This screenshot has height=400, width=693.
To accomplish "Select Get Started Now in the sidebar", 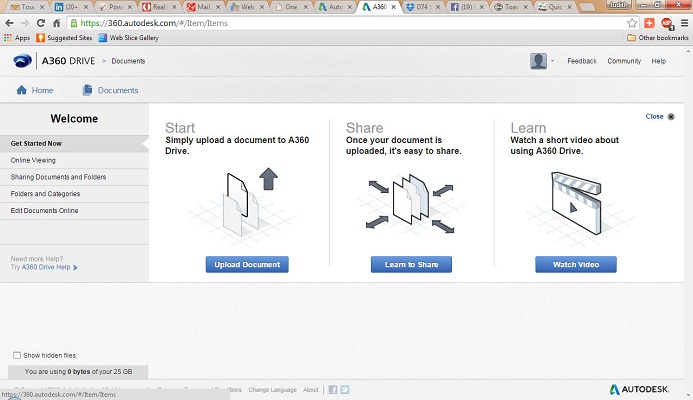I will [74, 144].
